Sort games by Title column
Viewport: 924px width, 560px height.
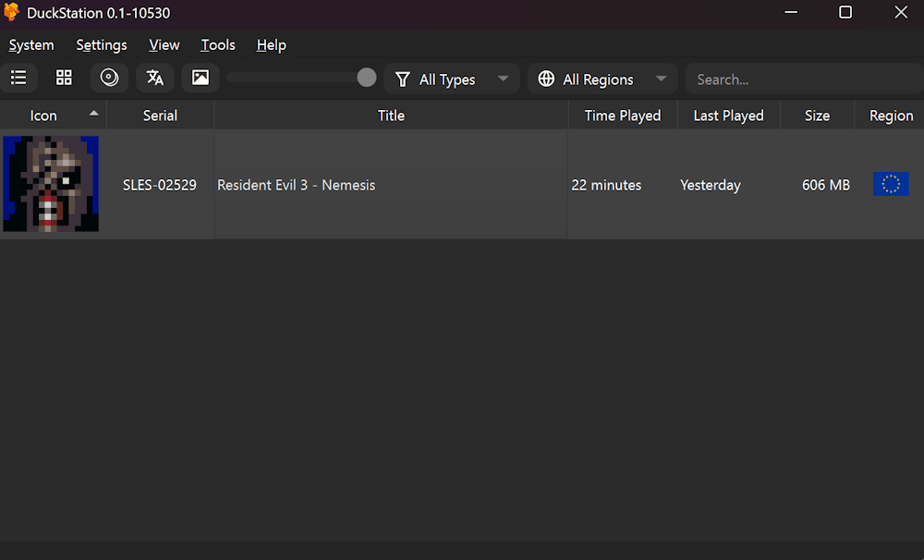point(391,116)
